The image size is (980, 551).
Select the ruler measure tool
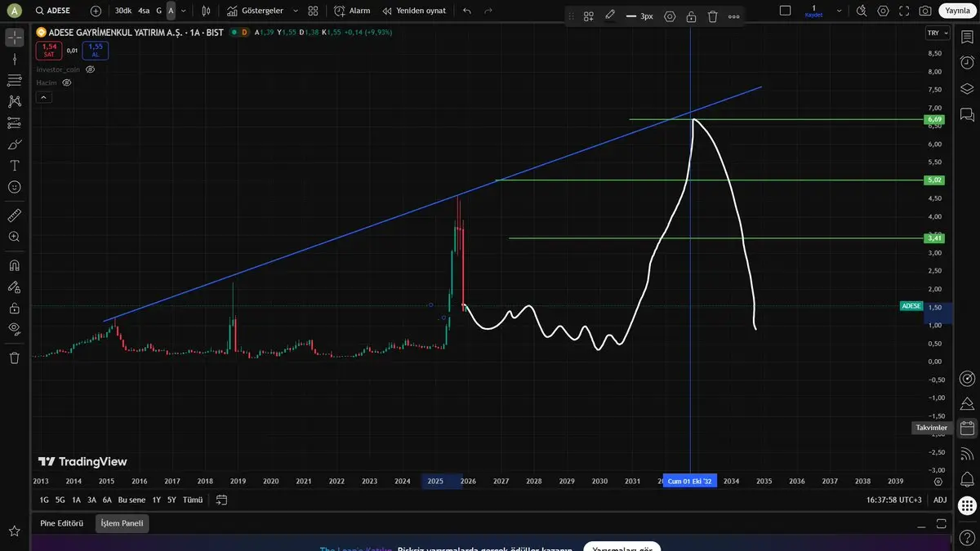[14, 216]
